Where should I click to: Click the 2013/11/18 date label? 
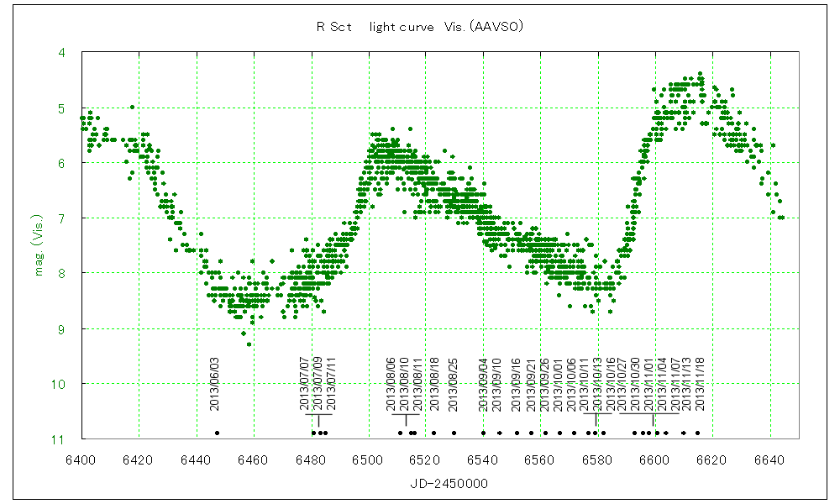click(699, 384)
